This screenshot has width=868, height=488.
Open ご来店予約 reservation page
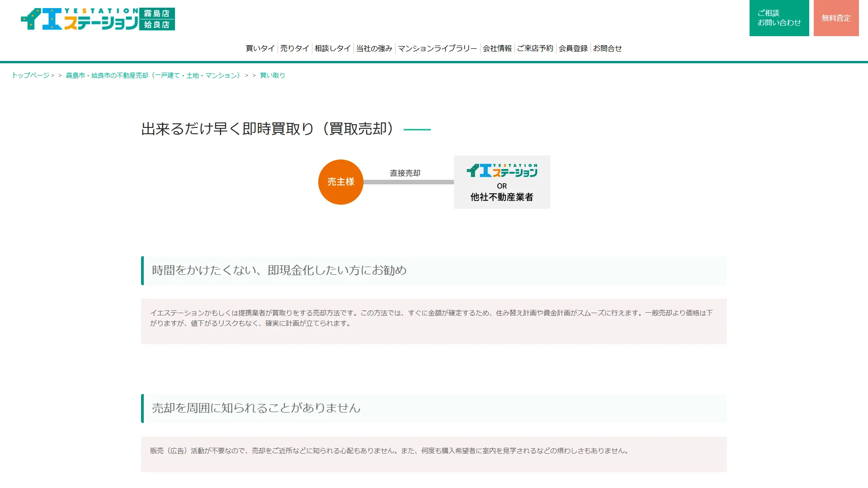pos(535,48)
